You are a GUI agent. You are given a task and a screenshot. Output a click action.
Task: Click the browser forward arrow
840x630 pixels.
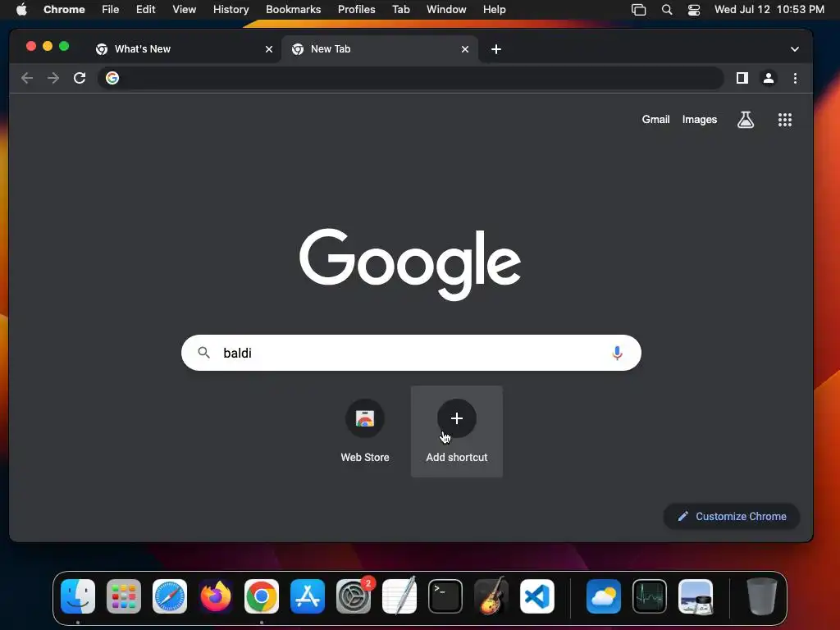53,78
